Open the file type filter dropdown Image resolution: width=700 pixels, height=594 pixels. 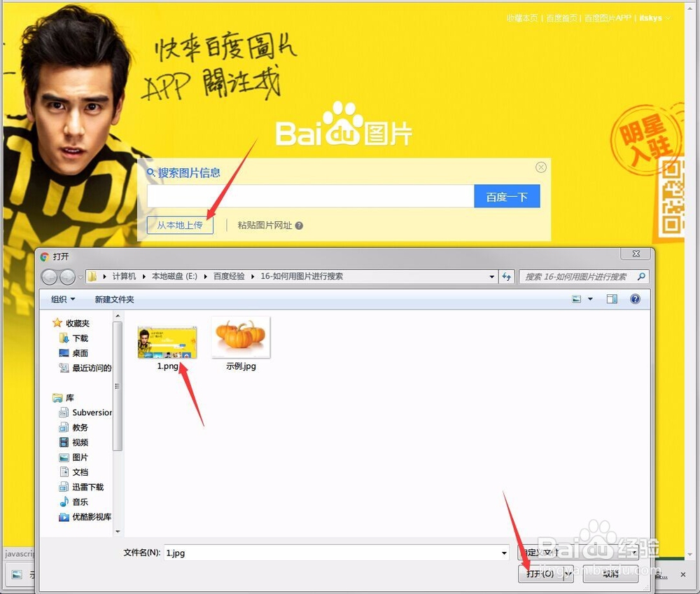[x=579, y=553]
